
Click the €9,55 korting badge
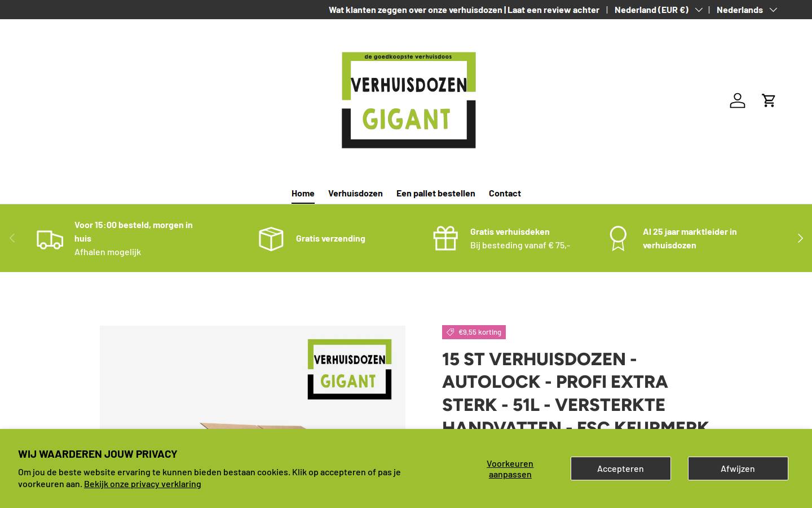click(474, 332)
